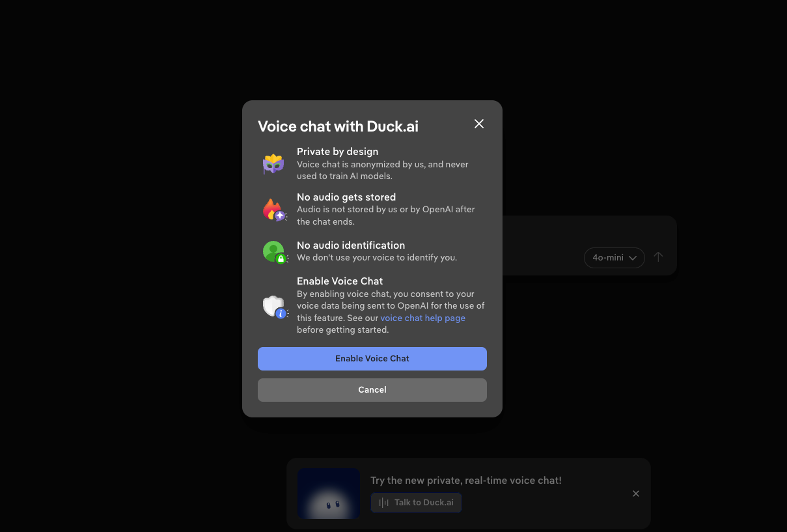The width and height of the screenshot is (787, 532).
Task: Click the real-time voice chat promo text
Action: [x=465, y=480]
